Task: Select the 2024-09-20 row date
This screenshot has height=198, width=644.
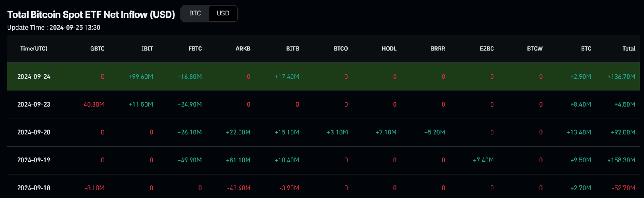Action: [34, 132]
